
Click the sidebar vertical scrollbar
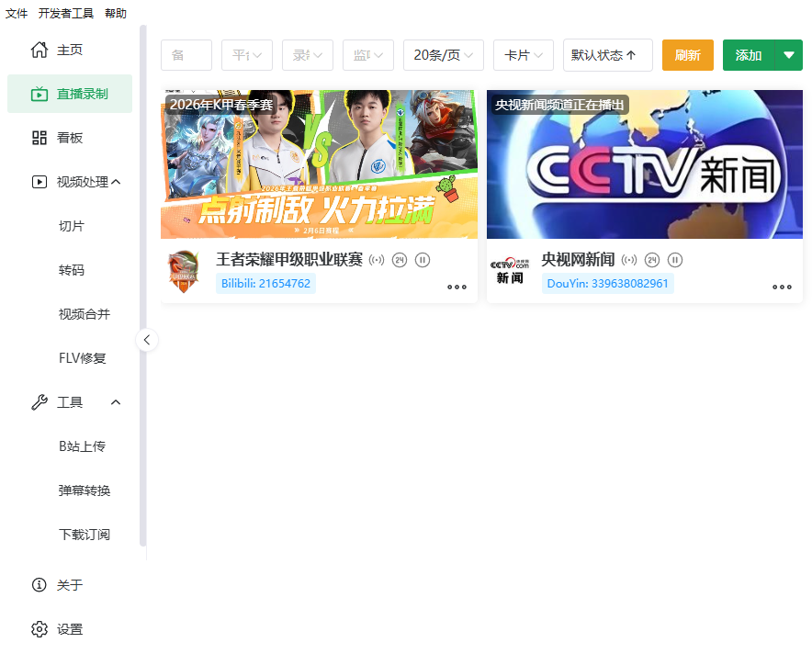tap(143, 285)
